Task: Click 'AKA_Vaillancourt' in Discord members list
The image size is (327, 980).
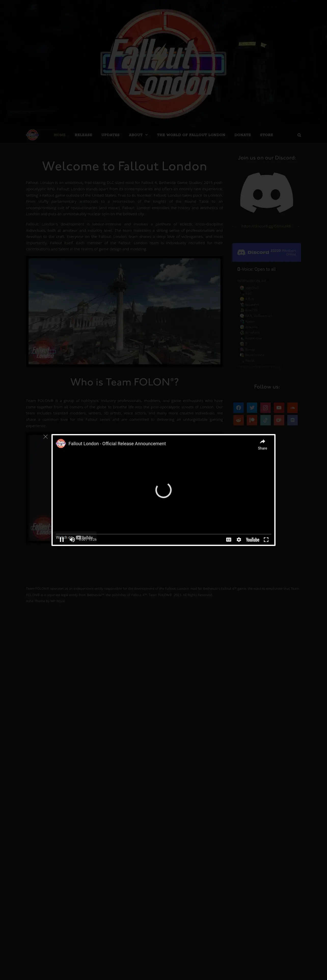Action: pos(259,316)
